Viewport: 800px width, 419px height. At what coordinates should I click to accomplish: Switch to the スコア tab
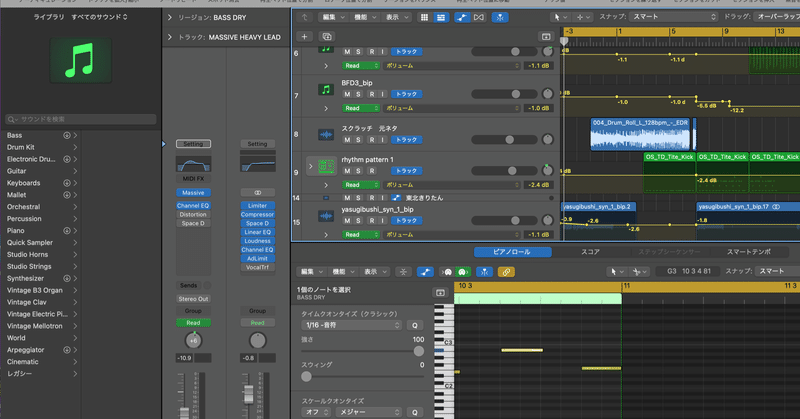[x=590, y=252]
